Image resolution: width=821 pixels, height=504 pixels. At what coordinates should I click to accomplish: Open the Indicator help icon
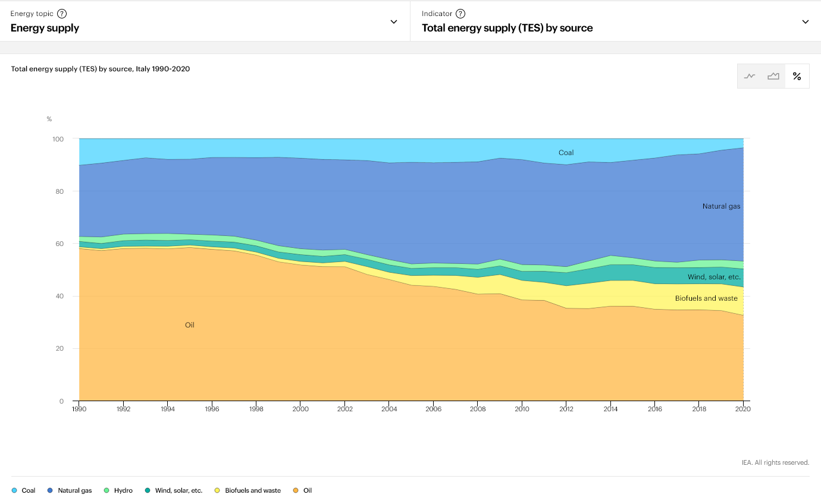(x=460, y=14)
